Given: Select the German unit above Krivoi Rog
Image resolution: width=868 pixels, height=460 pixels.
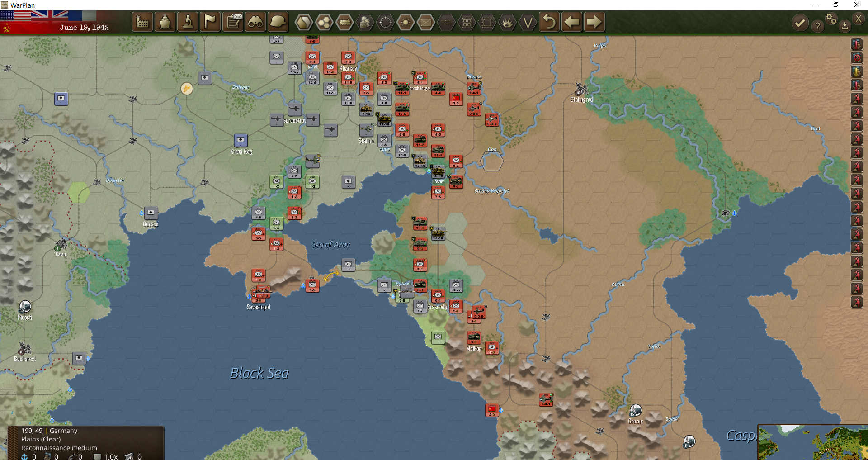Looking at the screenshot, I should (x=241, y=140).
